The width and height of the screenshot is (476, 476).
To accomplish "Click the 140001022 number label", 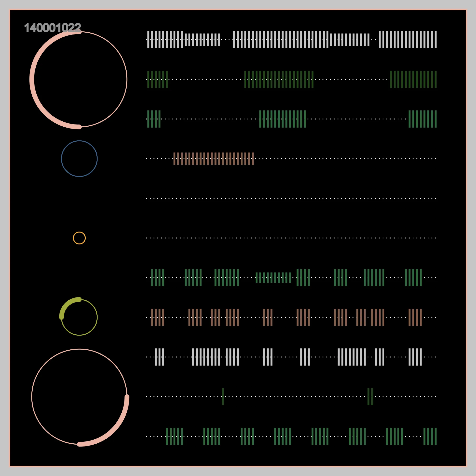I will click(x=52, y=28).
